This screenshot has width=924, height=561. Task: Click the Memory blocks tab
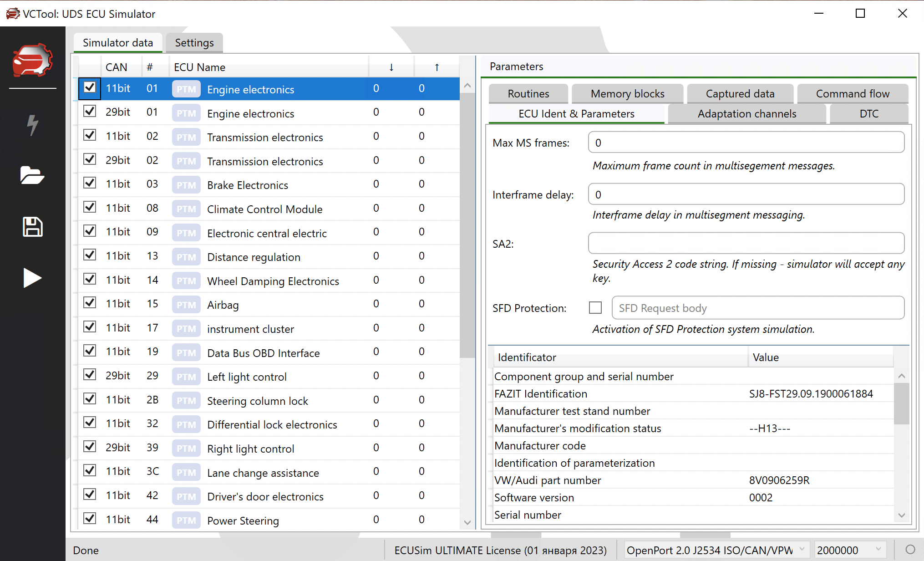(627, 94)
